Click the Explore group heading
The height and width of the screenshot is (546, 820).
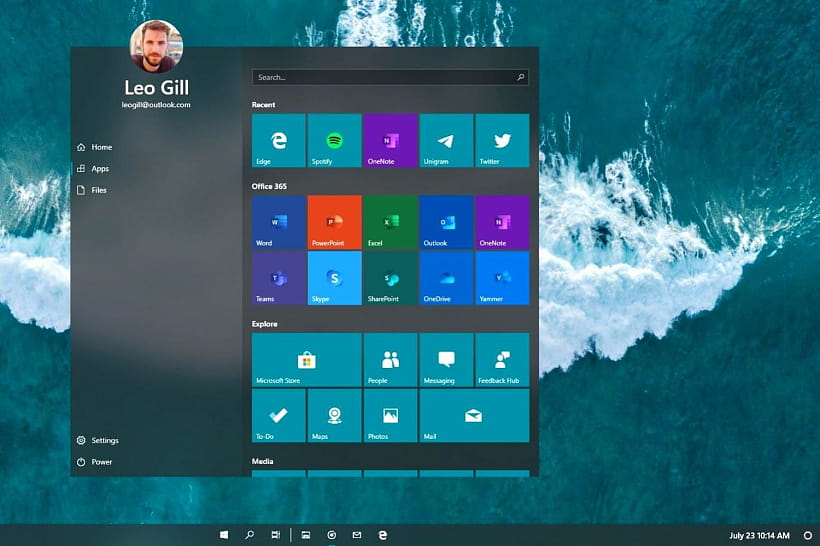pos(265,324)
